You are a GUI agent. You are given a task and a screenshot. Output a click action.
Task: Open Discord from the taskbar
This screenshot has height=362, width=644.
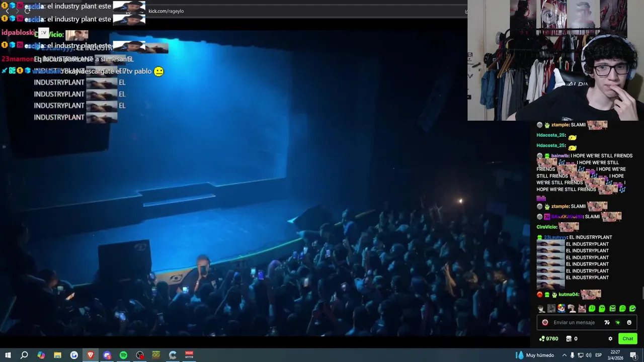(x=107, y=355)
